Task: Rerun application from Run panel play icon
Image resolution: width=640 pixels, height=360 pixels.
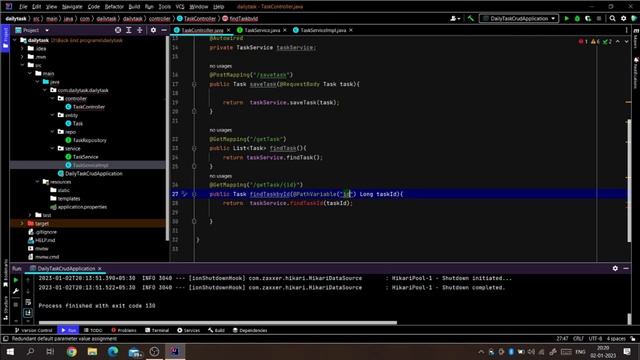Action: pyautogui.click(x=16, y=280)
